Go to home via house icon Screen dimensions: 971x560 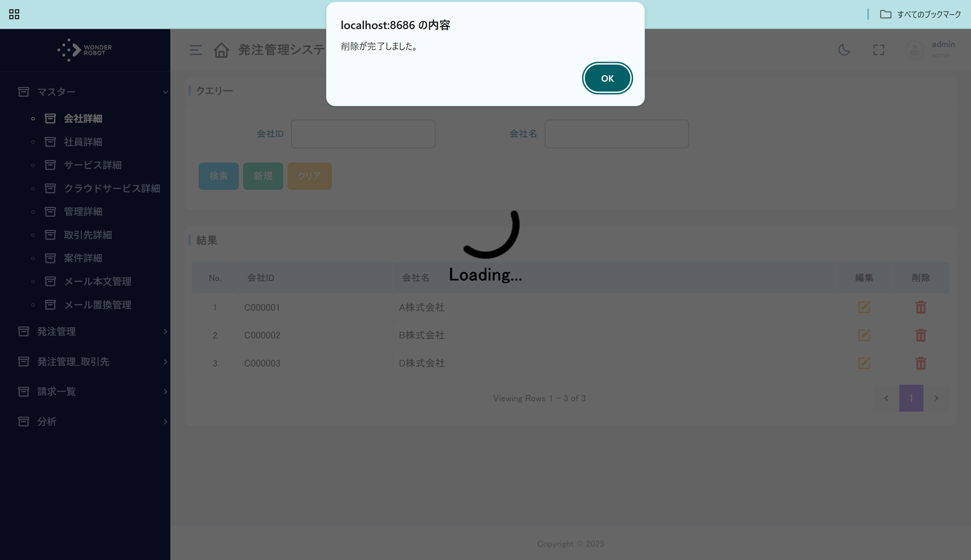pos(221,50)
